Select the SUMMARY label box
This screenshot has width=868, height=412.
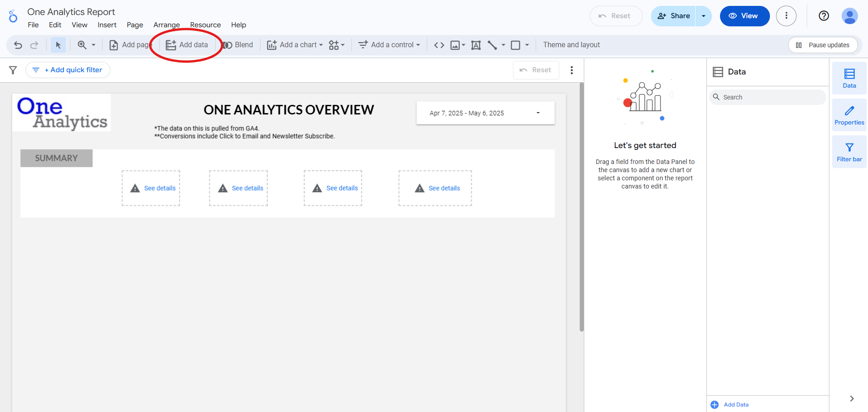pyautogui.click(x=56, y=158)
